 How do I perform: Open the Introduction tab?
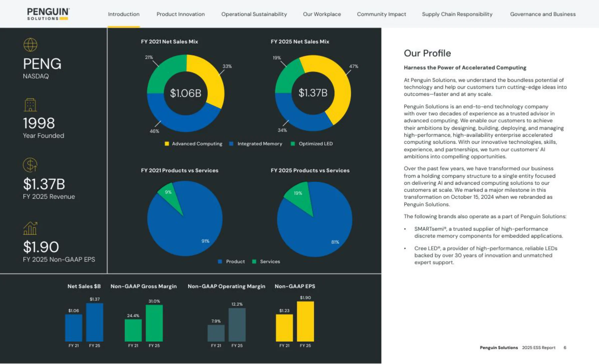pos(124,14)
